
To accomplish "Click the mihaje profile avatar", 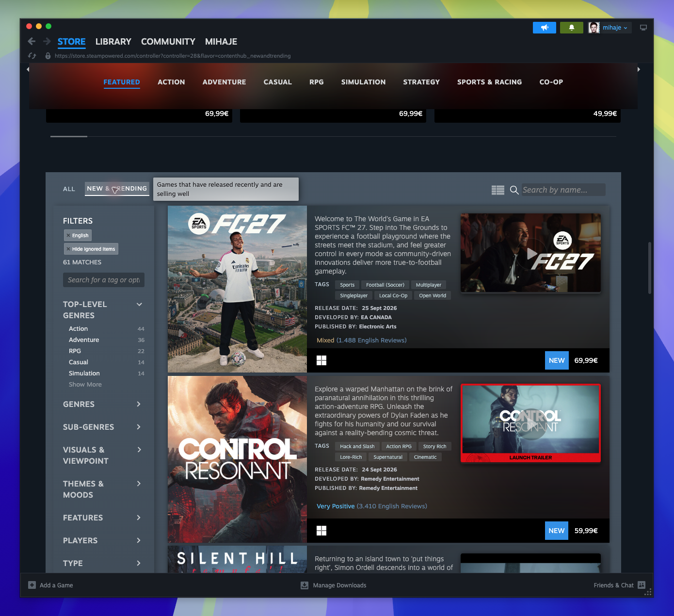I will point(594,28).
